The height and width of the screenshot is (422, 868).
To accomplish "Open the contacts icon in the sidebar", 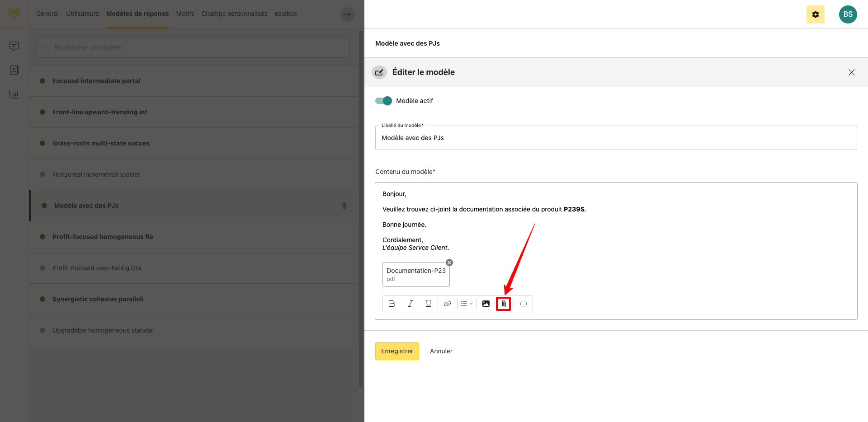I will [14, 70].
